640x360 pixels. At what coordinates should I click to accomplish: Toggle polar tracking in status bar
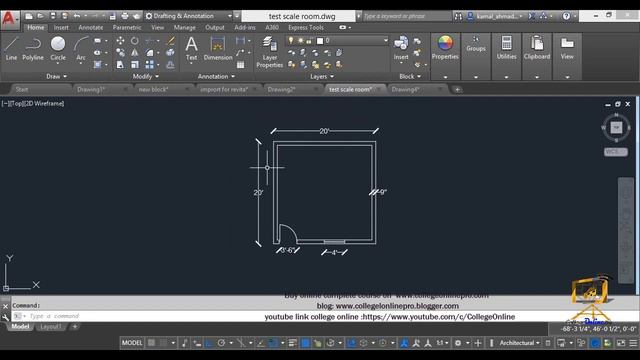tap(221, 343)
